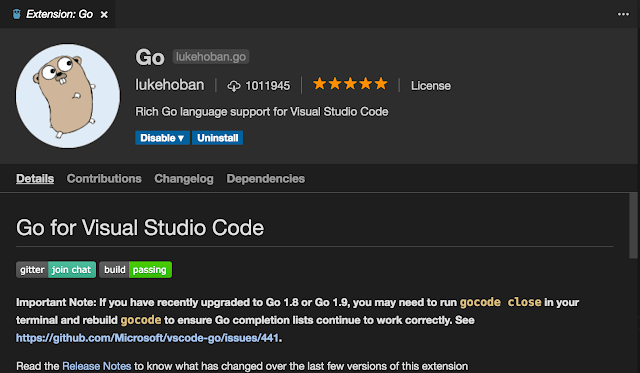Switch to the Details tab
This screenshot has width=640, height=373.
[35, 179]
